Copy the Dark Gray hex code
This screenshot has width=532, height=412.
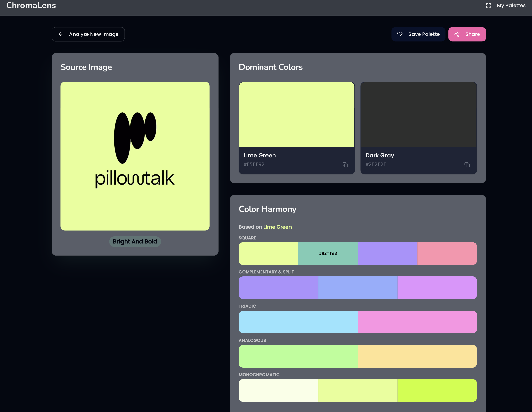pyautogui.click(x=467, y=165)
